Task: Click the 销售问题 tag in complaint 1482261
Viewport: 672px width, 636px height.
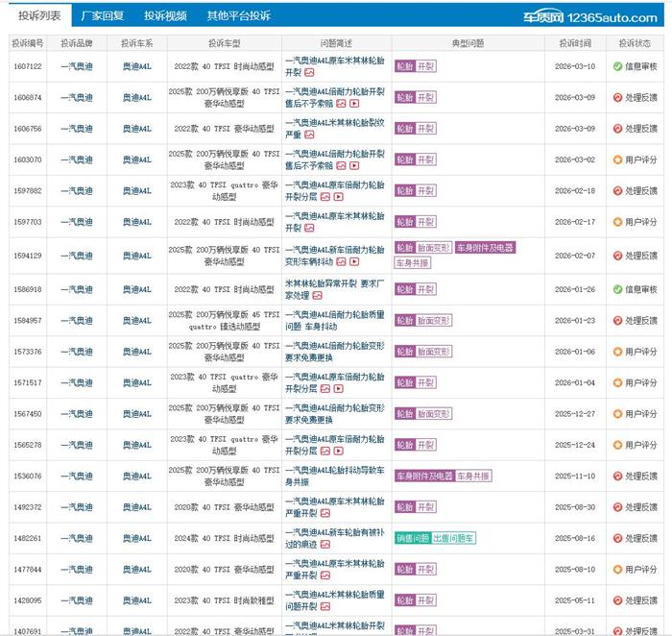Action: point(412,538)
